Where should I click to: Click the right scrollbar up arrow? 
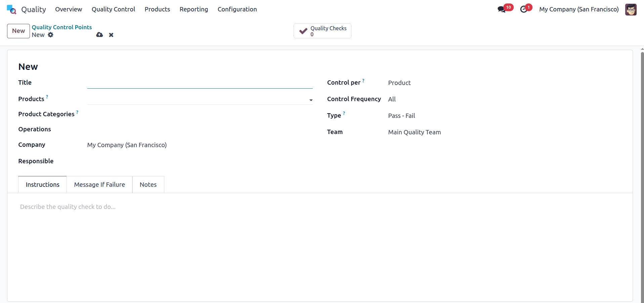642,49
